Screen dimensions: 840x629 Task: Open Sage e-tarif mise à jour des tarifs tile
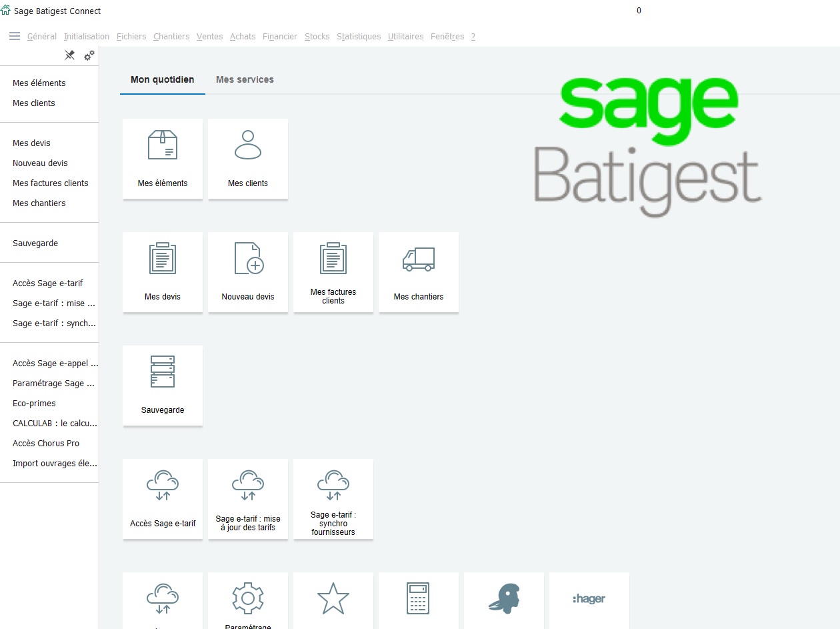(x=248, y=499)
